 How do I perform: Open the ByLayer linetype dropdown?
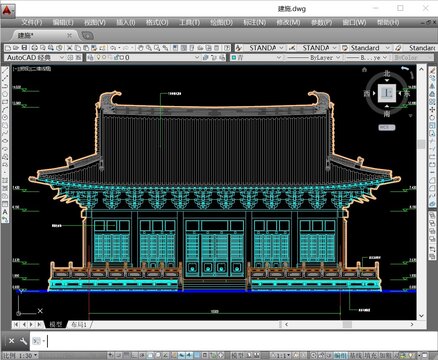[313, 57]
